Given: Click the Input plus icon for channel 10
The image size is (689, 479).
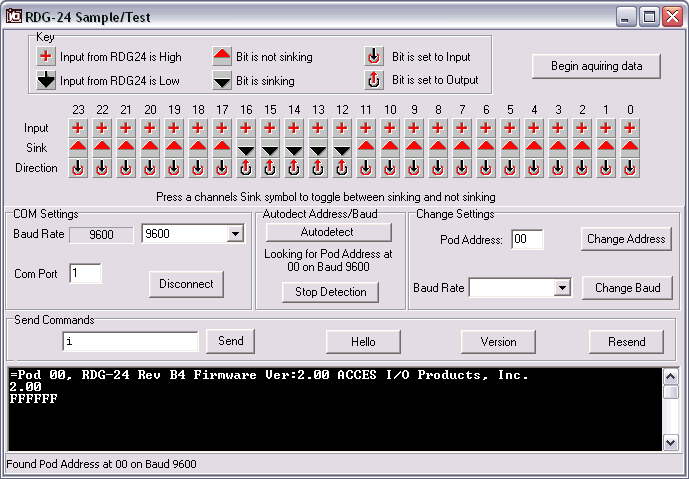Looking at the screenshot, I should click(390, 128).
